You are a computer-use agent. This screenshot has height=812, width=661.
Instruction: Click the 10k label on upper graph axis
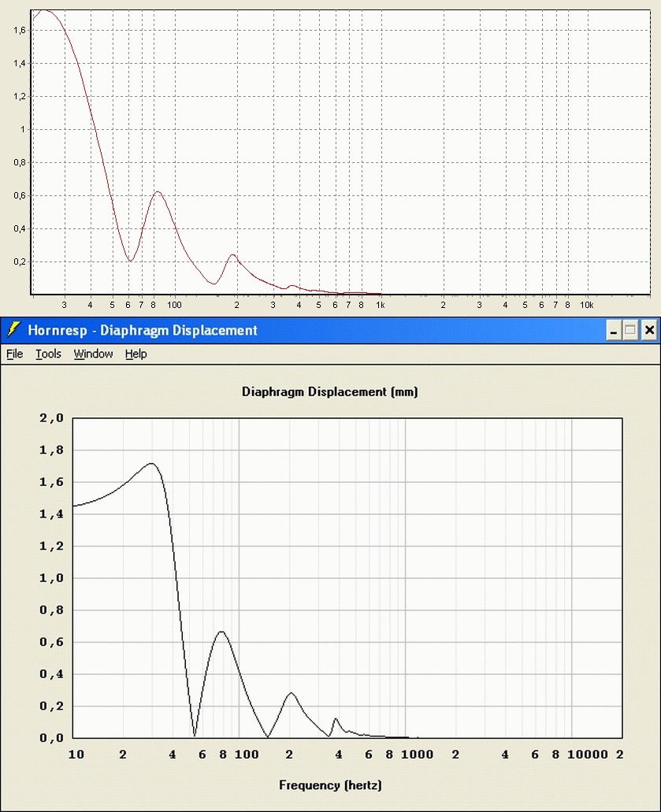pyautogui.click(x=586, y=305)
